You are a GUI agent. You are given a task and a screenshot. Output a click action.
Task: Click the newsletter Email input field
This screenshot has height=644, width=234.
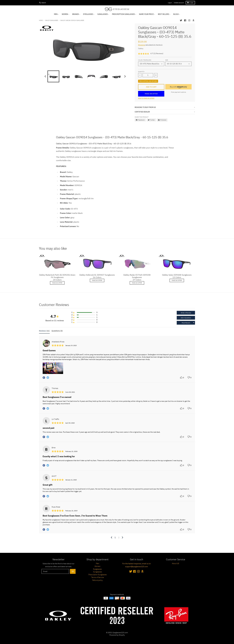[55, 572]
